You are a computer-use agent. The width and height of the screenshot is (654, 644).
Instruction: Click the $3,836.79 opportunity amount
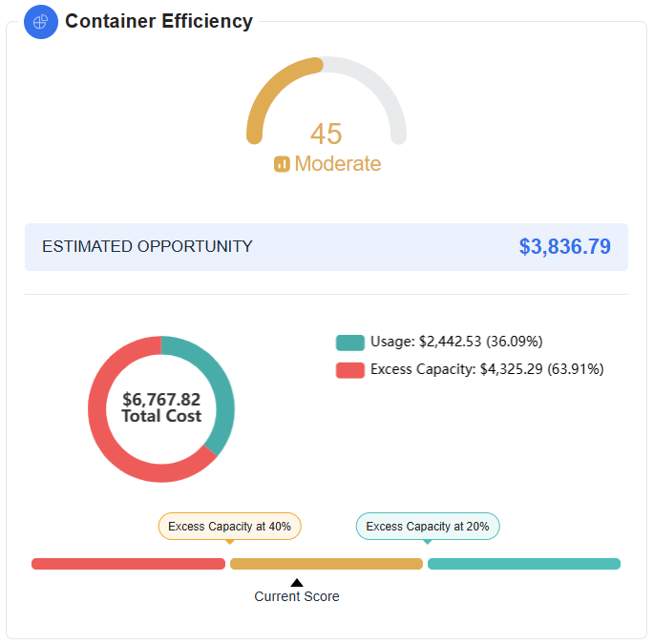pos(564,247)
